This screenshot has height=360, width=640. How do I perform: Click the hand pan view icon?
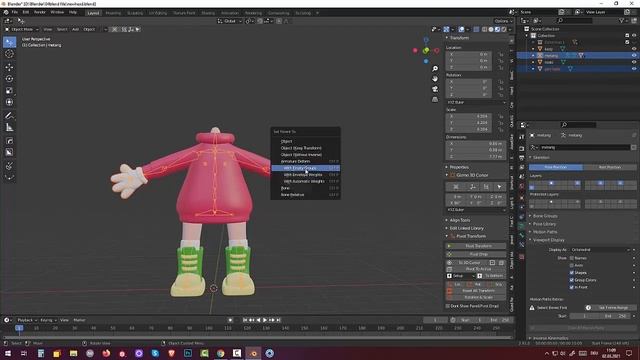(435, 78)
